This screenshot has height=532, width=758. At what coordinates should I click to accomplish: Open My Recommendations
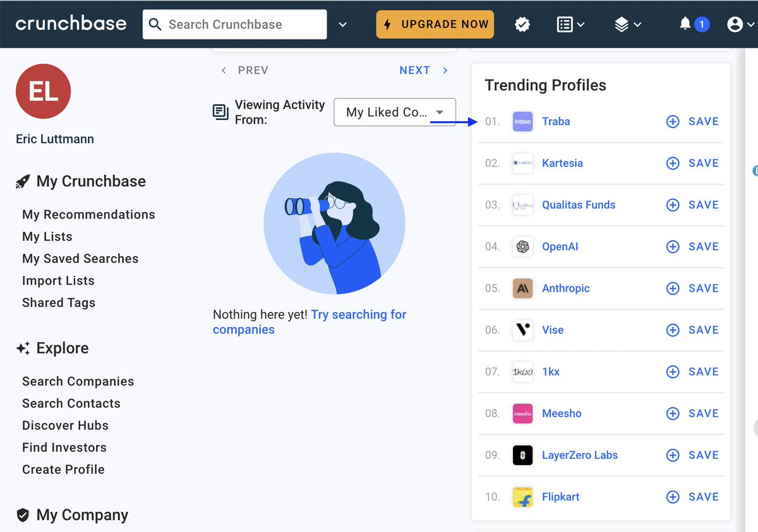pyautogui.click(x=88, y=215)
